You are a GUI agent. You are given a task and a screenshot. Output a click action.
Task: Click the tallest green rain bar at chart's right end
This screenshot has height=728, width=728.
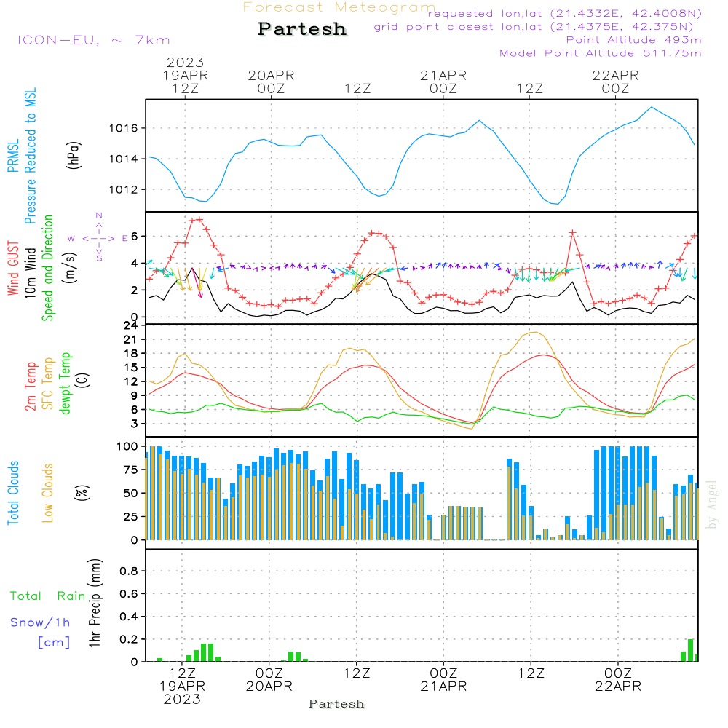pos(690,650)
